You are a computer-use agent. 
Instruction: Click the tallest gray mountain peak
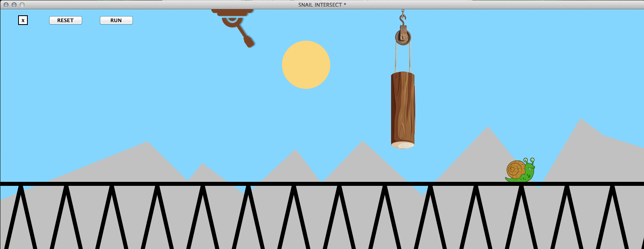point(580,121)
